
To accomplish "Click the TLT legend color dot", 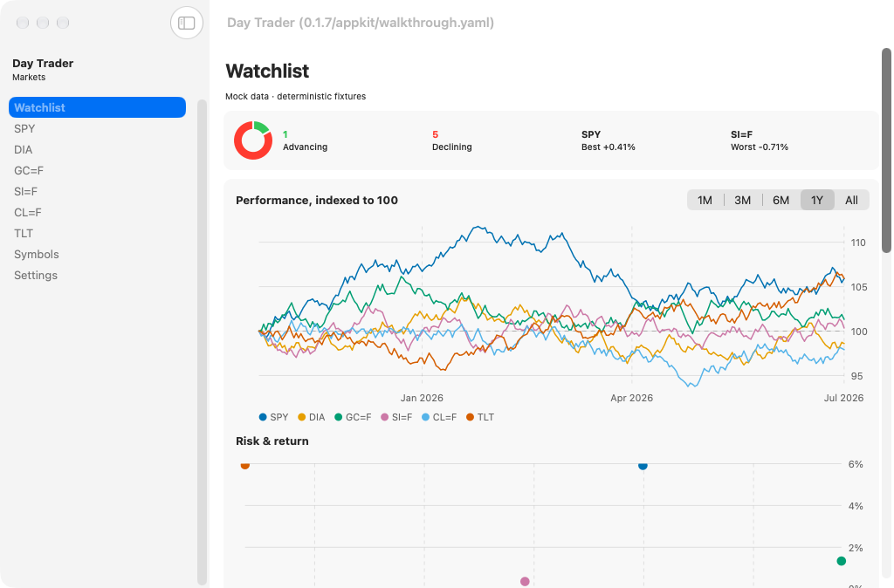I will point(471,417).
